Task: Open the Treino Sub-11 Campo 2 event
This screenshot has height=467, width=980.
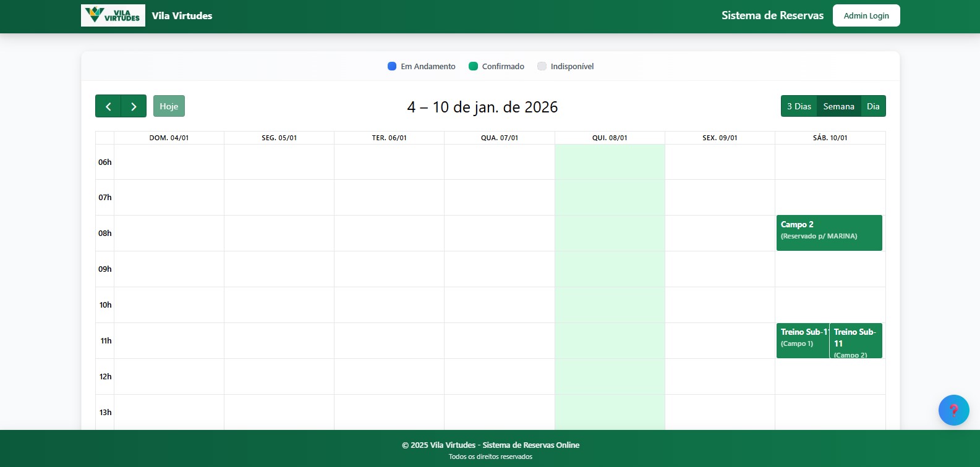Action: [856, 340]
